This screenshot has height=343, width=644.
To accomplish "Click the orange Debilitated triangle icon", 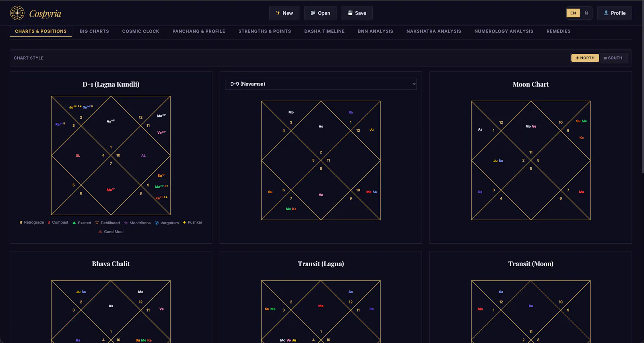I will [x=97, y=223].
